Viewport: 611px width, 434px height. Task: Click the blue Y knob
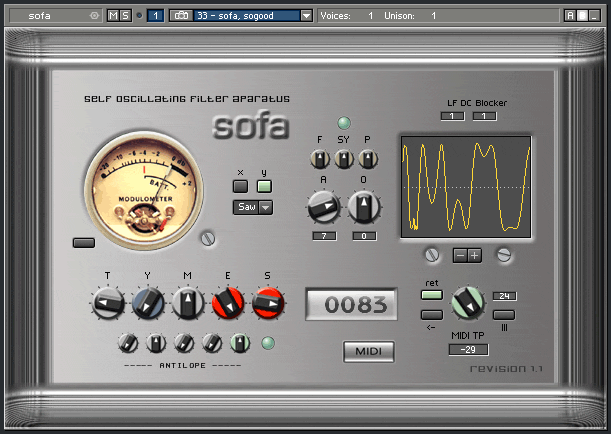coord(148,303)
